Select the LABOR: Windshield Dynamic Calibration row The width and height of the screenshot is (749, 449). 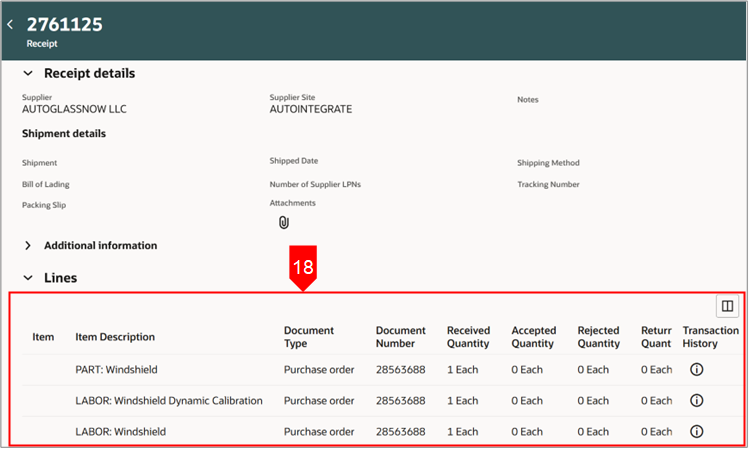pos(169,401)
